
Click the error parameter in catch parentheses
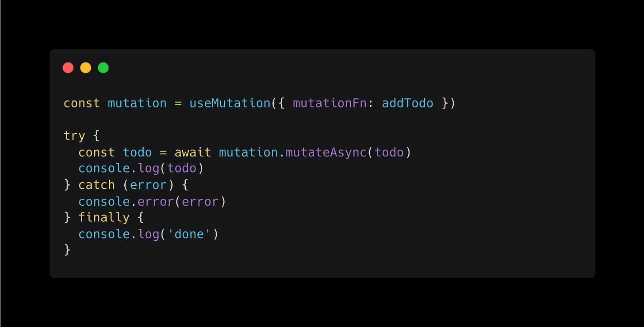tap(149, 185)
